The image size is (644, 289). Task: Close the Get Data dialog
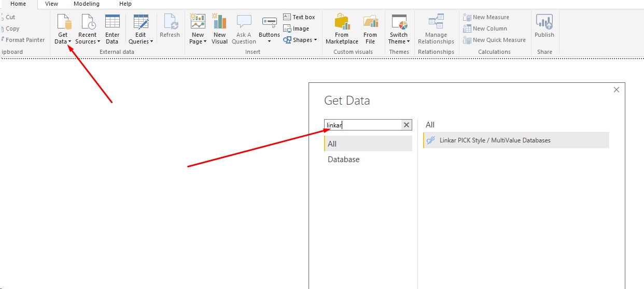pos(617,90)
